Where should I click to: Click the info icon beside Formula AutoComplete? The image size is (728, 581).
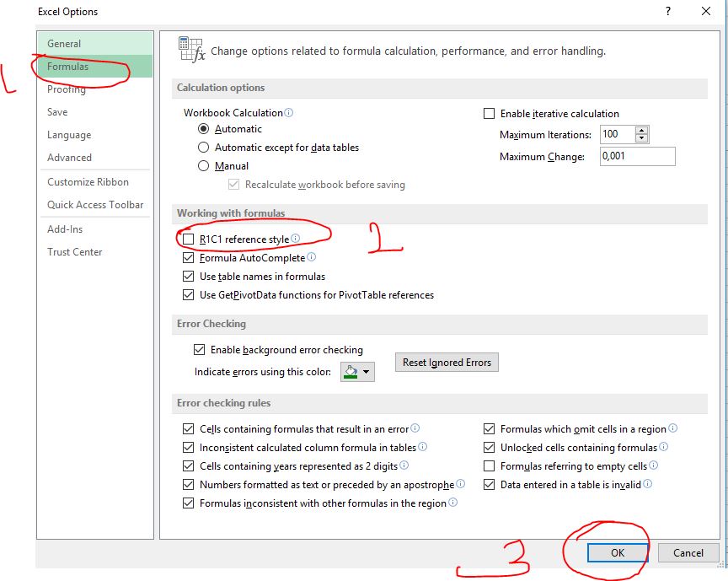tap(312, 257)
